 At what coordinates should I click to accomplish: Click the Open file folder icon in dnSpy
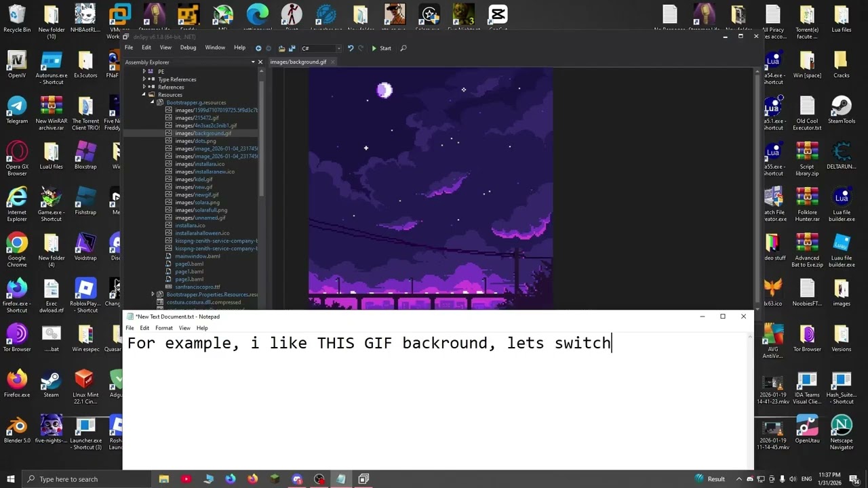pyautogui.click(x=281, y=48)
